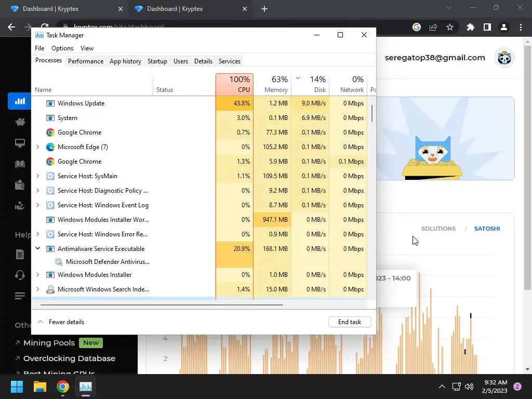
Task: Switch to the Performance tab
Action: click(86, 61)
